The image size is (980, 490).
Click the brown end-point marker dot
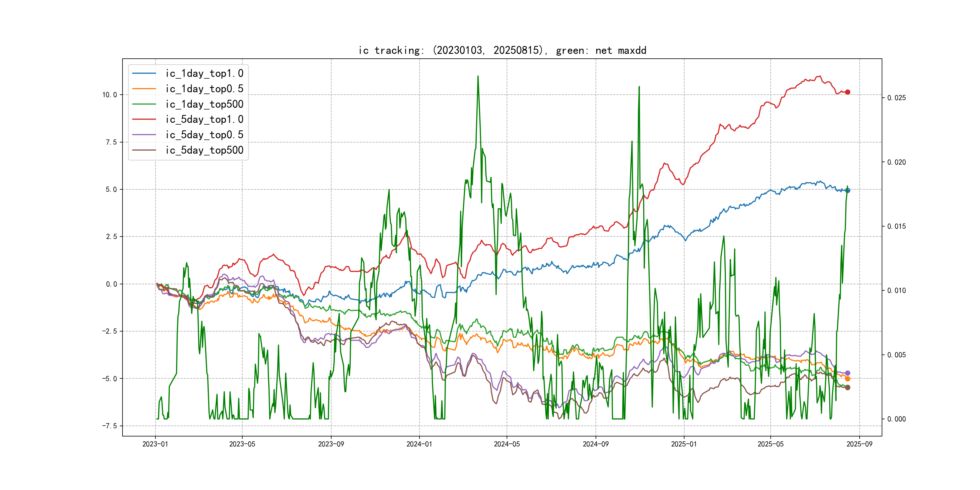(x=848, y=388)
